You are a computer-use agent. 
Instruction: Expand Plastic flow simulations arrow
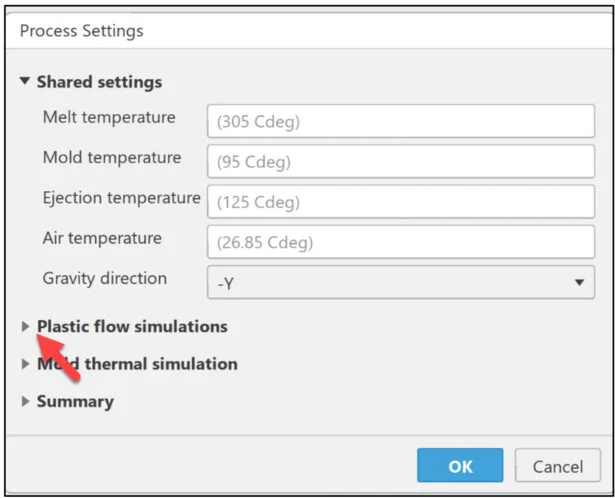pyautogui.click(x=25, y=326)
